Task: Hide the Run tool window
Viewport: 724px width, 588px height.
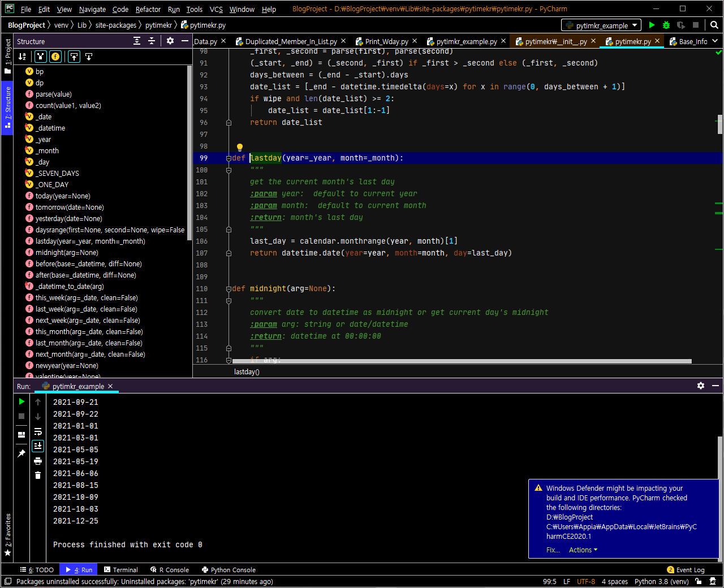Action: coord(716,386)
